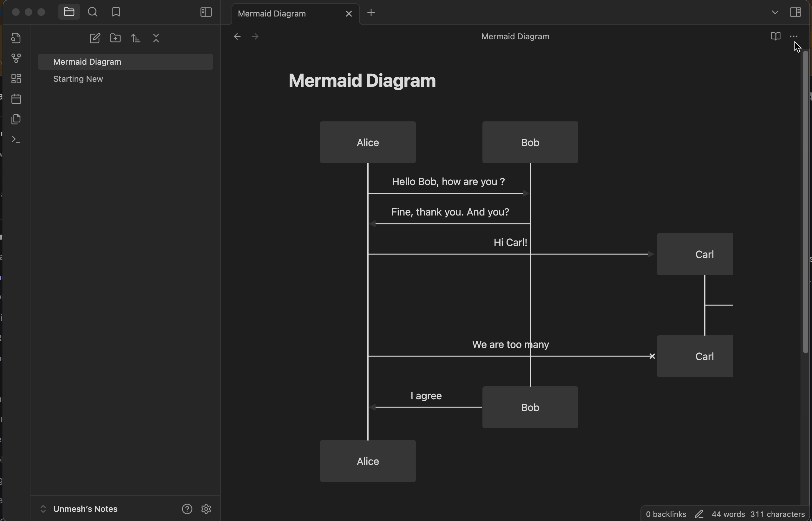Viewport: 812px width, 521px height.
Task: Open the tab list dropdown chevron
Action: click(x=775, y=12)
